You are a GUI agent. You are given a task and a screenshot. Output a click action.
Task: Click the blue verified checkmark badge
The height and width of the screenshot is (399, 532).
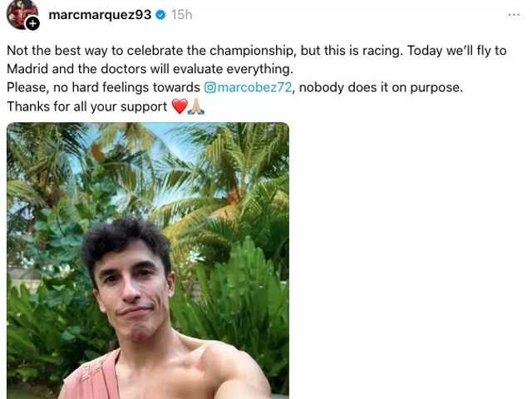tap(160, 15)
